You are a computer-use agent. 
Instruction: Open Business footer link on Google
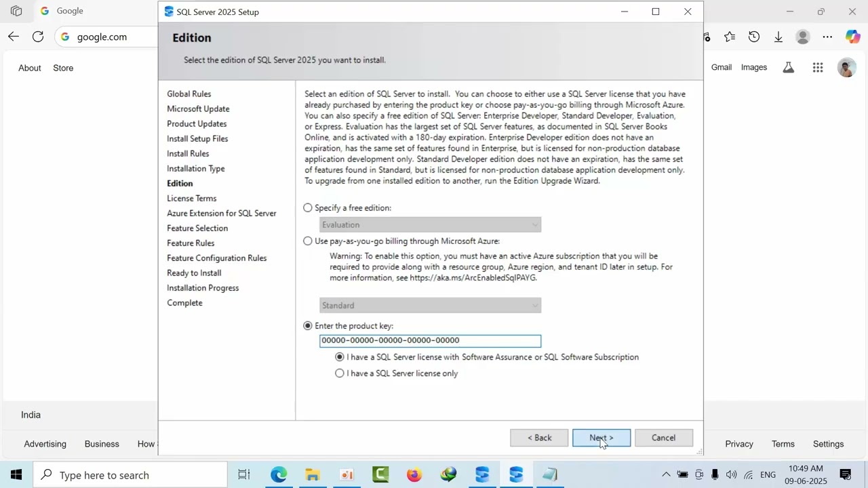pyautogui.click(x=102, y=444)
